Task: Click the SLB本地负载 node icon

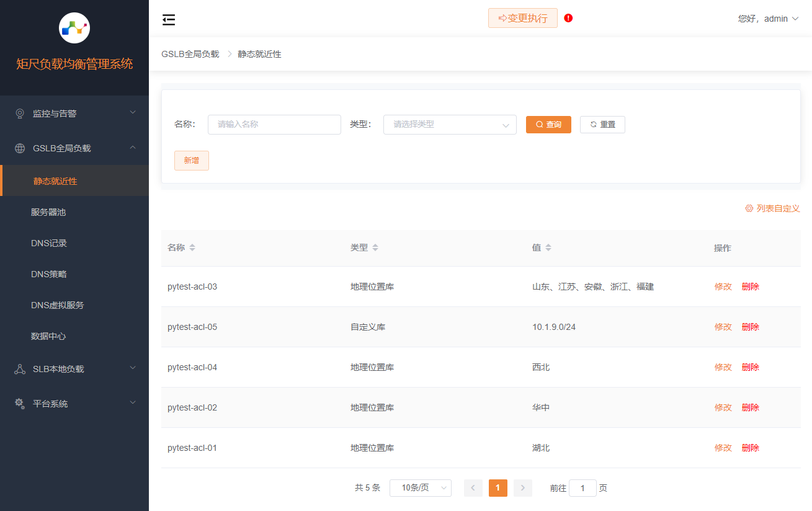Action: pos(19,368)
